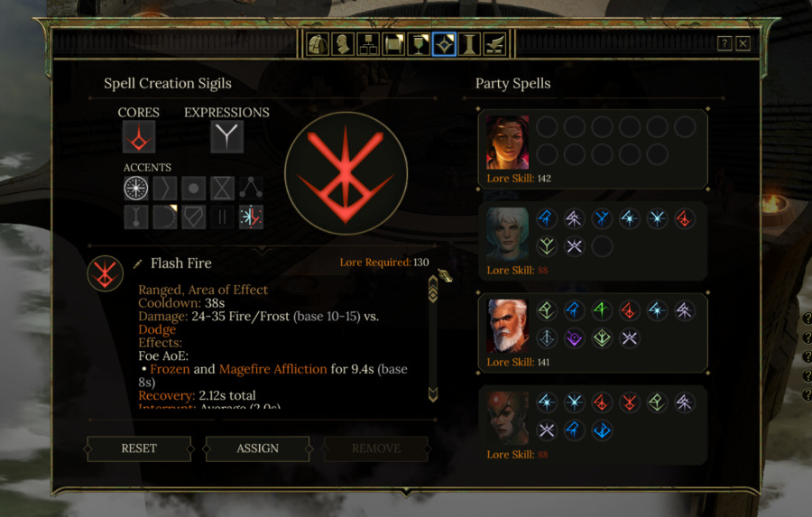This screenshot has height=517, width=812.
Task: Click the scroll-down arrow of spell description
Action: pyautogui.click(x=433, y=395)
